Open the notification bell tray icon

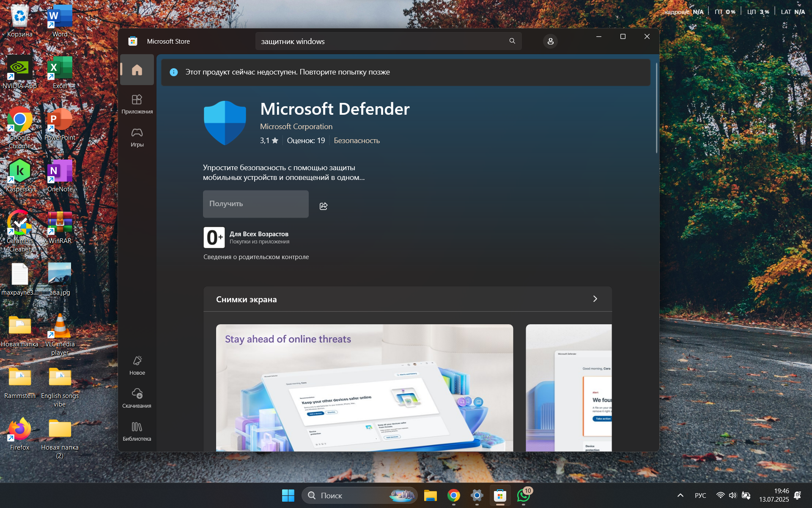tap(798, 495)
